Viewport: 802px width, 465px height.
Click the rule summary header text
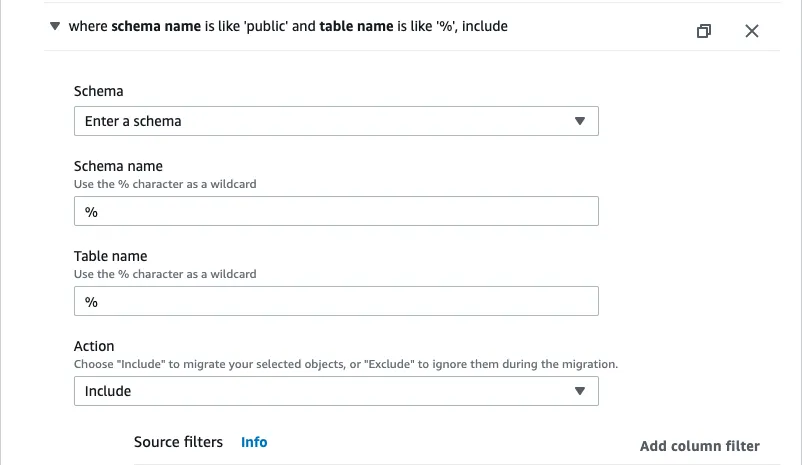288,26
